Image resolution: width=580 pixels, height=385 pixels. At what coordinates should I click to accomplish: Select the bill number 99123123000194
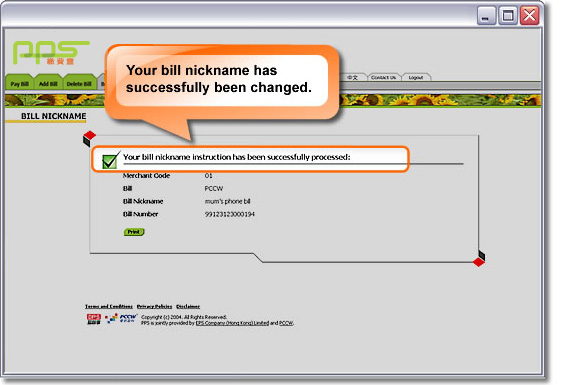click(x=230, y=214)
